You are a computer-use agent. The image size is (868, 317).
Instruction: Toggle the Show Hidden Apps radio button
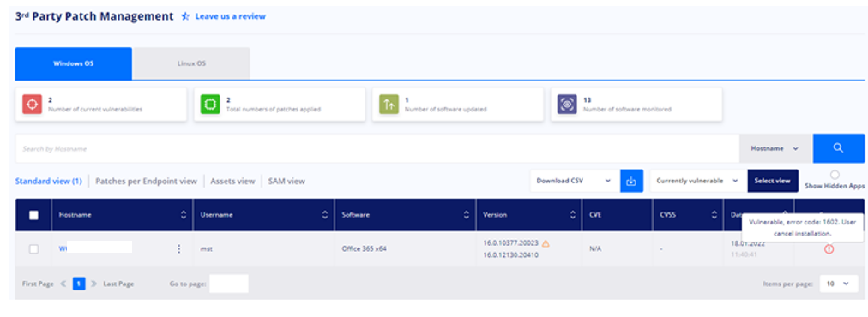pyautogui.click(x=835, y=175)
